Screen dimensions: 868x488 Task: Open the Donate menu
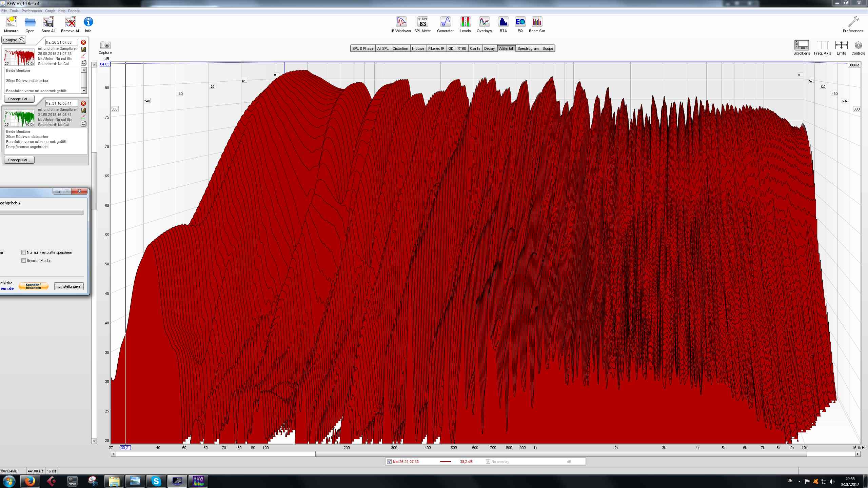(x=74, y=11)
